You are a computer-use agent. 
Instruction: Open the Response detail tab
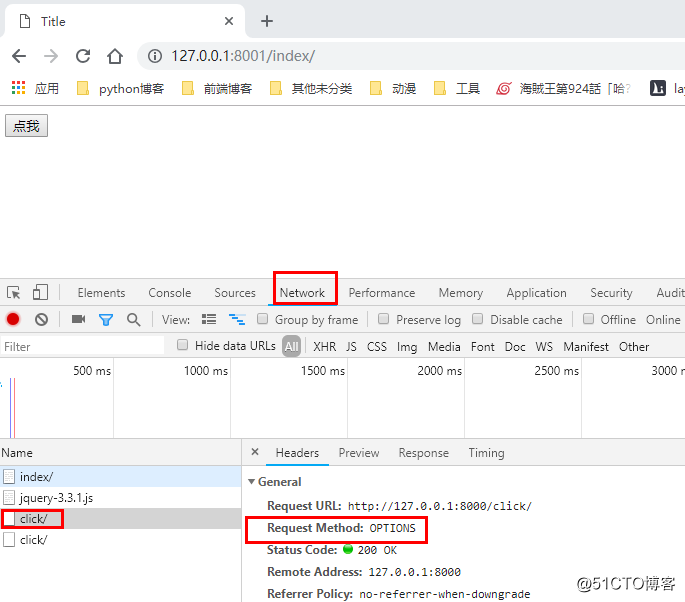pos(423,453)
